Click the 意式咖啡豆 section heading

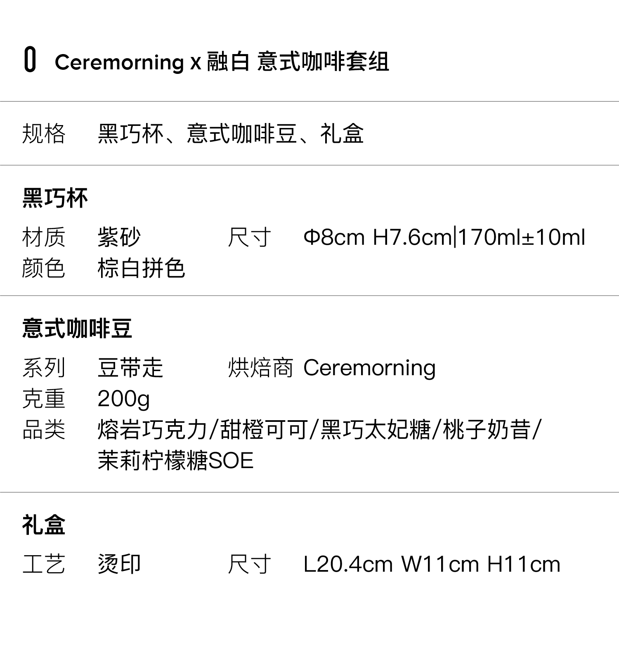pos(77,329)
